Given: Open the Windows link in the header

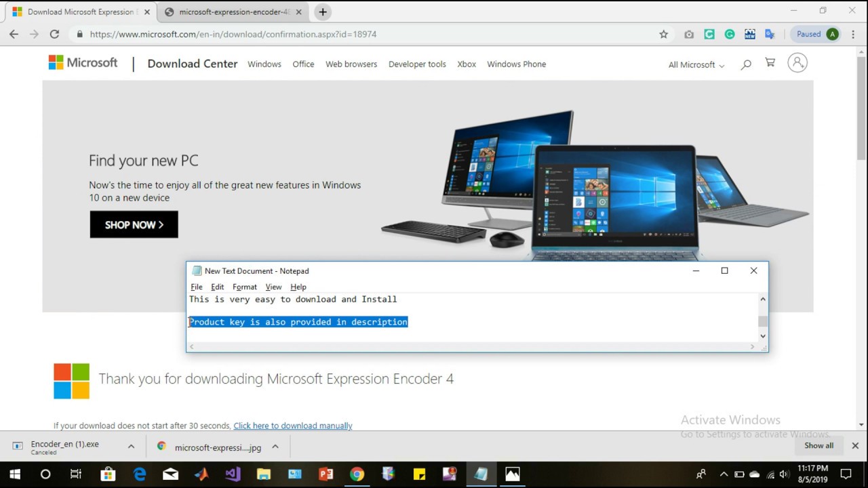Looking at the screenshot, I should click(x=264, y=64).
